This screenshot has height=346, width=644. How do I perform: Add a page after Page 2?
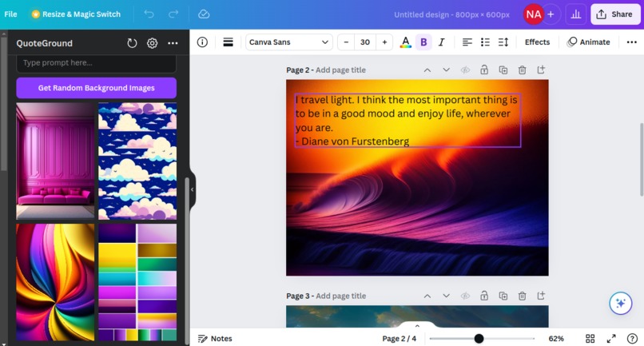(x=541, y=70)
